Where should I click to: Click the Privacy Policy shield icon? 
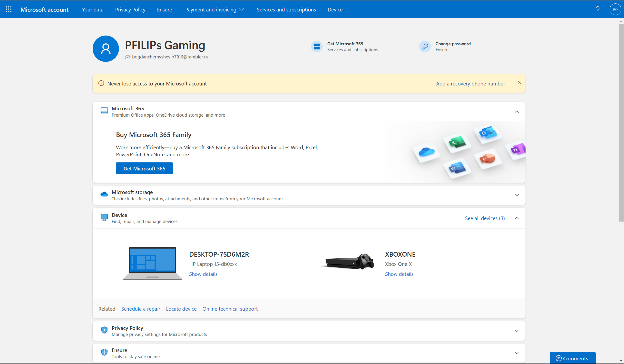tap(104, 330)
